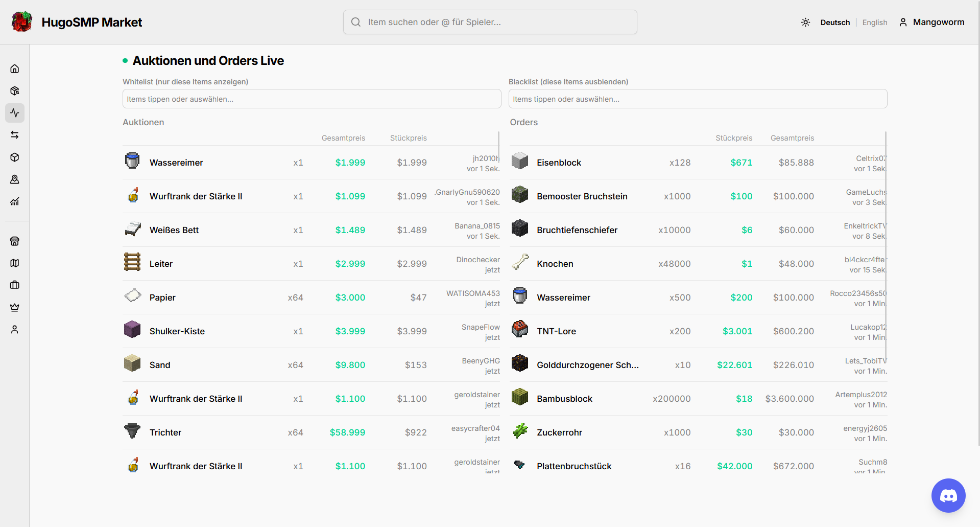The width and height of the screenshot is (980, 527).
Task: Click the Zuckerrohr sugar cane icon
Action: (x=520, y=430)
